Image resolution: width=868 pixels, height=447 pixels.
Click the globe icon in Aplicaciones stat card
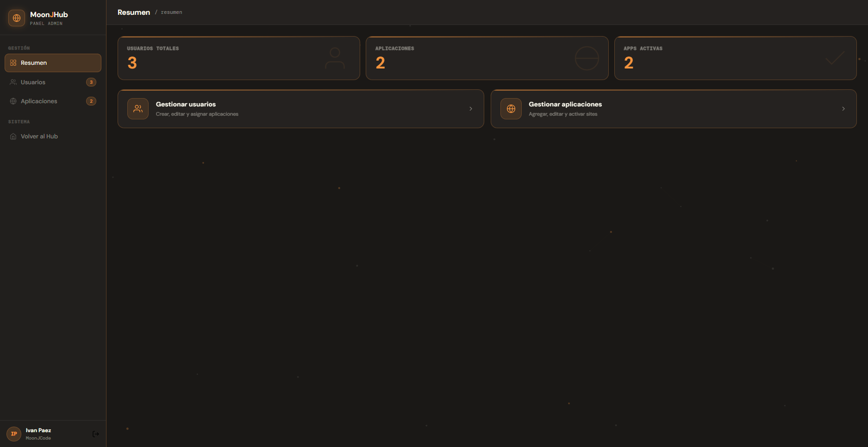pyautogui.click(x=587, y=58)
